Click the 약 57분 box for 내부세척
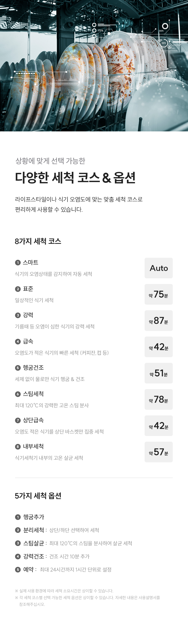The height and width of the screenshot is (644, 188). [158, 452]
